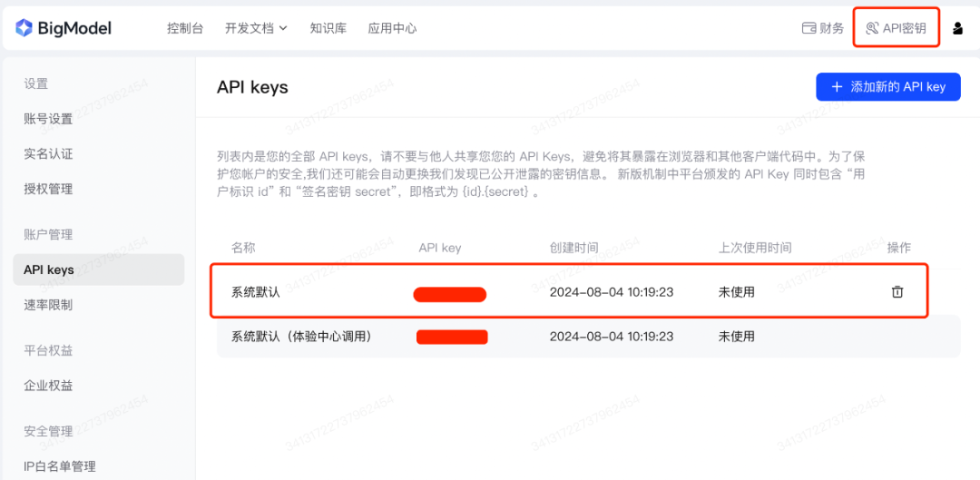Click the 添加新的 API key button
The image size is (980, 480).
(888, 87)
